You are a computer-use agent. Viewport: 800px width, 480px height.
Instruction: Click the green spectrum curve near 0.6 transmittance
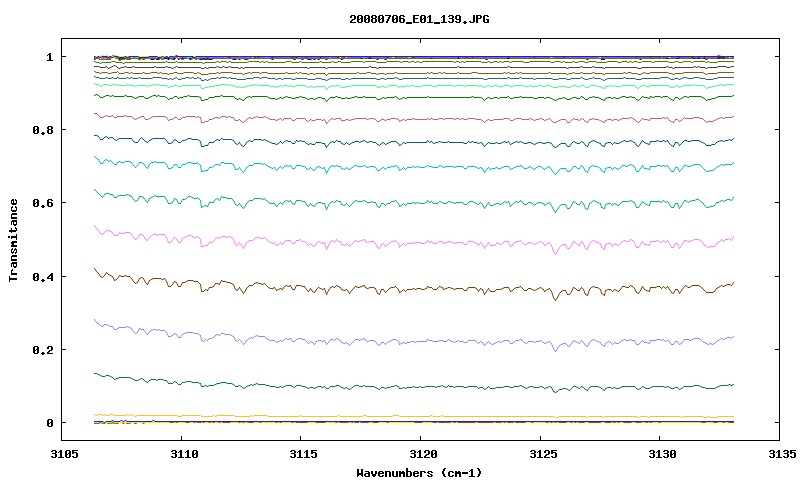[x=414, y=203]
